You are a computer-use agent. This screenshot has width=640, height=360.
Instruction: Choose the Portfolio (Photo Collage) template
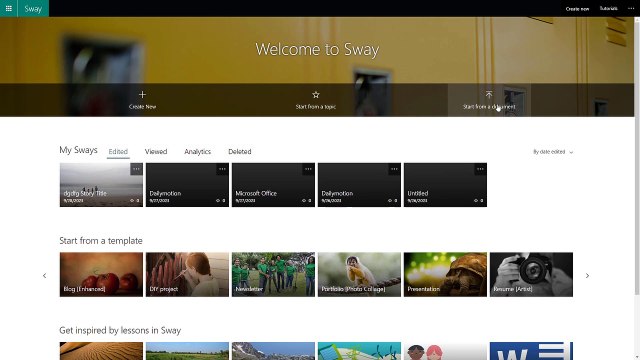360,274
